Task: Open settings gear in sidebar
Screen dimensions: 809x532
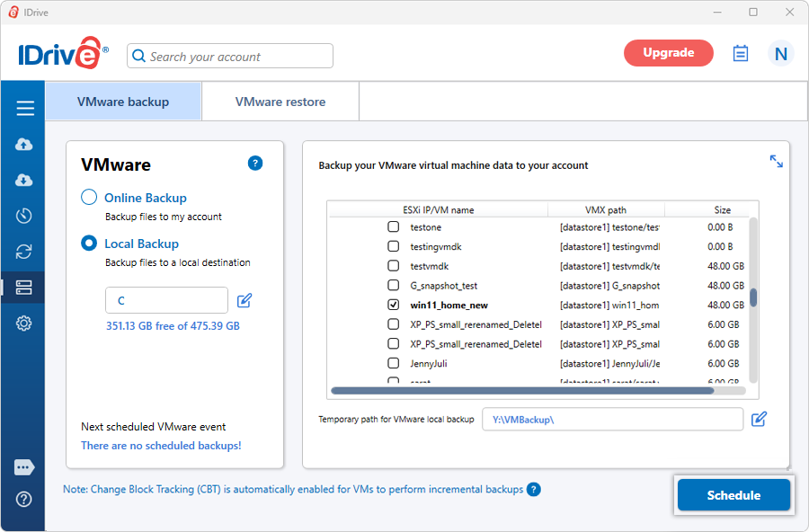Action: point(24,324)
